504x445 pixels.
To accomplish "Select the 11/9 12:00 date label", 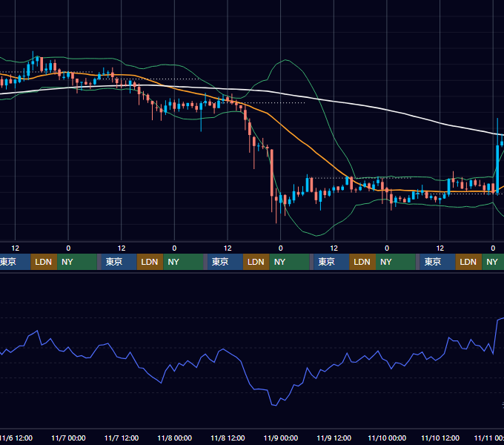I will (334, 438).
